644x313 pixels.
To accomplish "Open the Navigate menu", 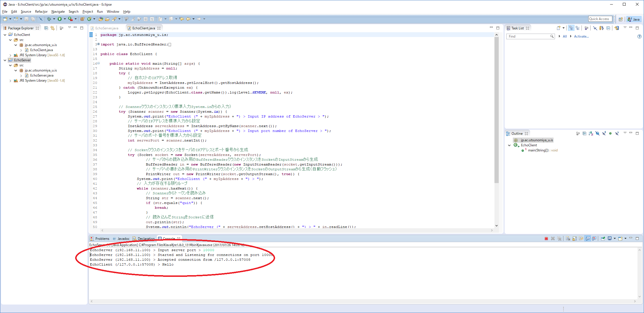I will (x=58, y=12).
